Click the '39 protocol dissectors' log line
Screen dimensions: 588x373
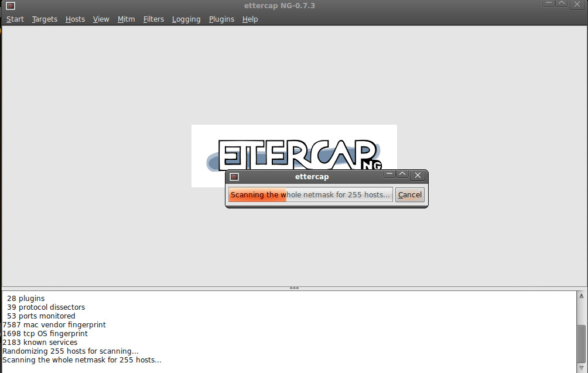click(x=46, y=307)
